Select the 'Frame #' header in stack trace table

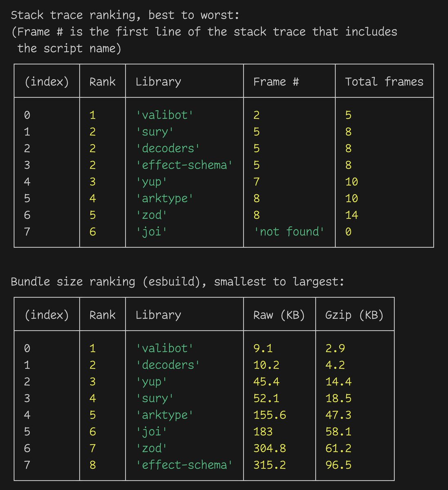point(276,82)
